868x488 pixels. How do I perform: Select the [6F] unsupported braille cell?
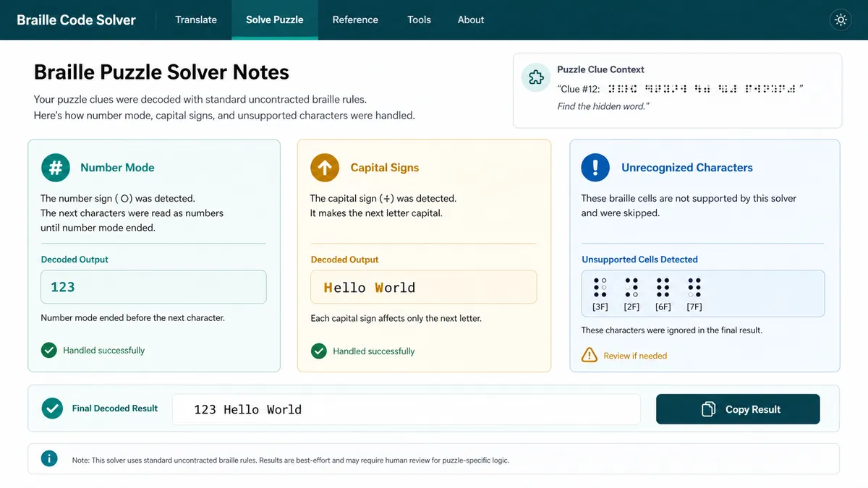click(663, 294)
